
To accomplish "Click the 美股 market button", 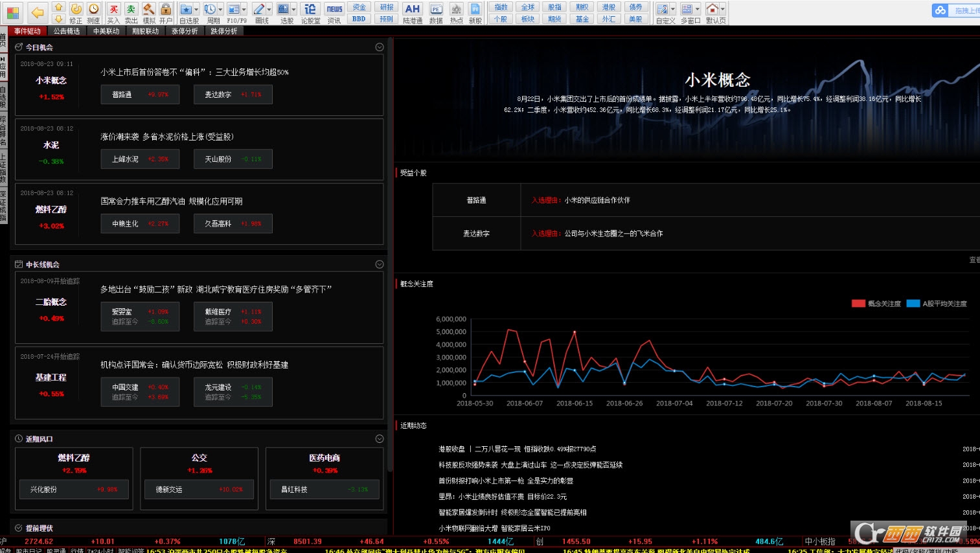I will (x=635, y=19).
